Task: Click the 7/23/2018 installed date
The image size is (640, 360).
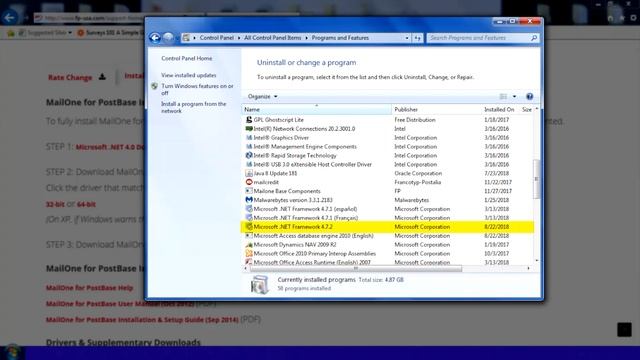Action: pos(496,173)
